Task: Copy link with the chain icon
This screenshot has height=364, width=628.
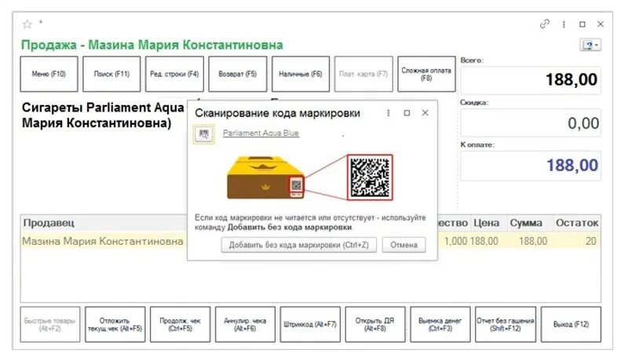Action: 545,24
